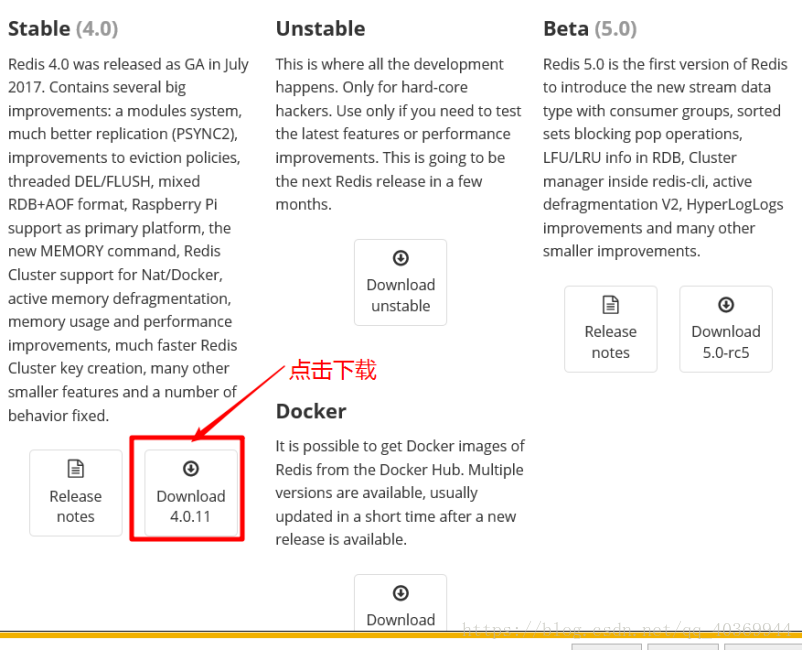Viewport: 803px width, 650px height.
Task: Click the download arrow icon above 5.0-rc5
Action: pyautogui.click(x=726, y=304)
